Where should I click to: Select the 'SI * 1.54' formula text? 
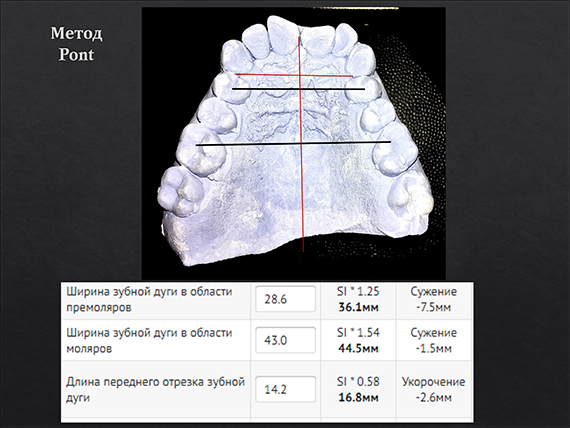(x=358, y=332)
